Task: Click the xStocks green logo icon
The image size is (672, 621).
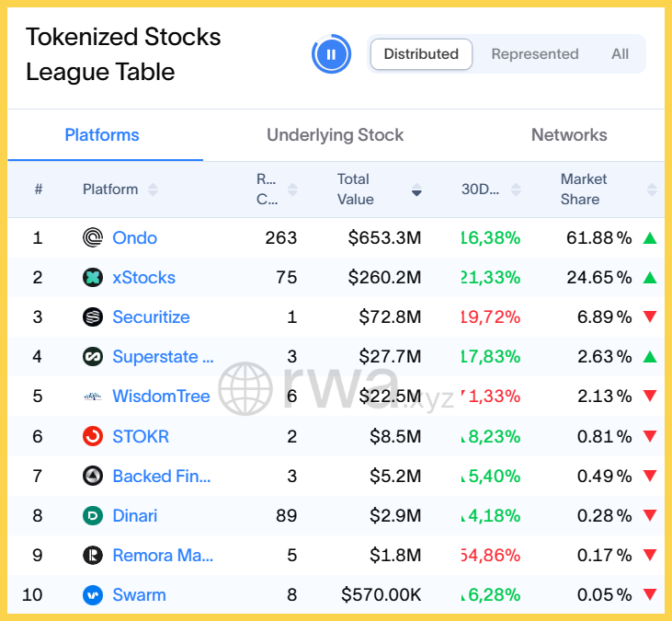Action: tap(93, 278)
